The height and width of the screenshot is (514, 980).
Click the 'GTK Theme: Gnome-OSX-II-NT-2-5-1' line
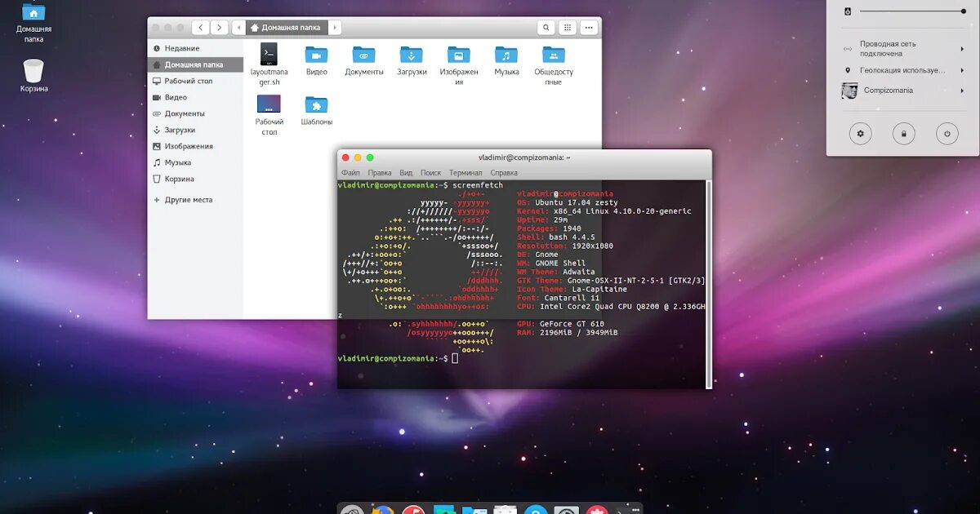coord(611,281)
